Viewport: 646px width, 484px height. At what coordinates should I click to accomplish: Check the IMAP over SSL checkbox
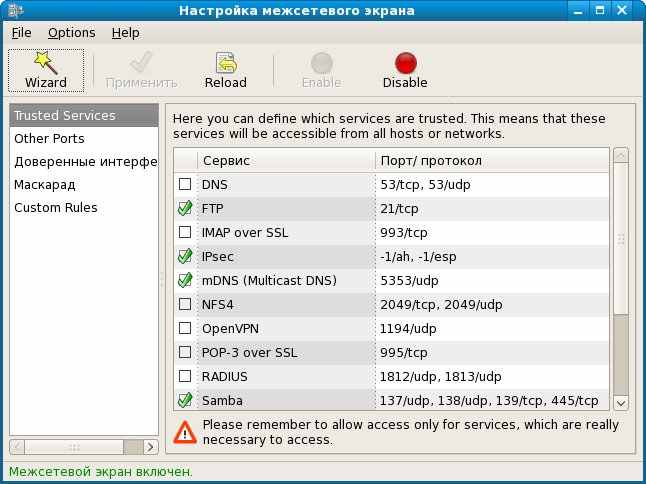(185, 232)
